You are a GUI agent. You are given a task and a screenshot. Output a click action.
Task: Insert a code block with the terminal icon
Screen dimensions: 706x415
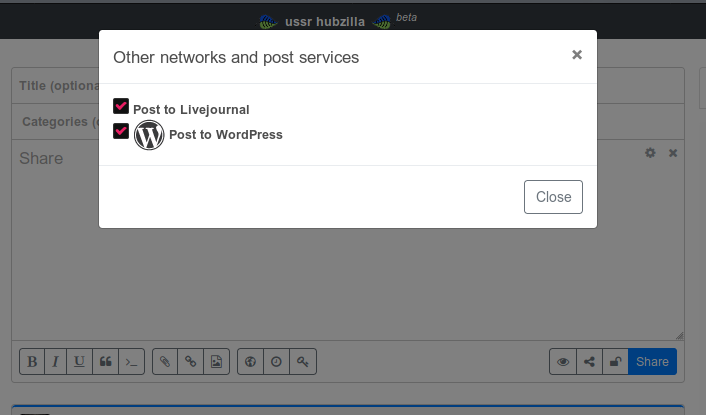[131, 361]
